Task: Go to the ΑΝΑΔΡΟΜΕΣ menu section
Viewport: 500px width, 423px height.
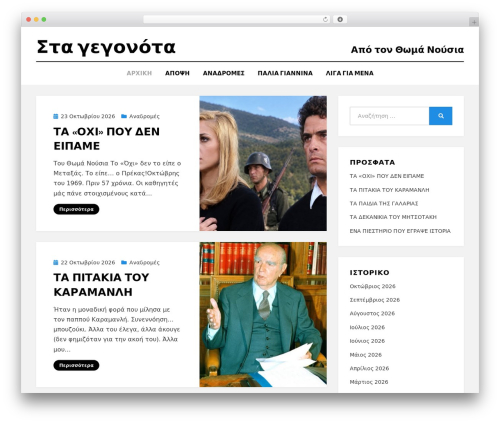Action: (223, 73)
